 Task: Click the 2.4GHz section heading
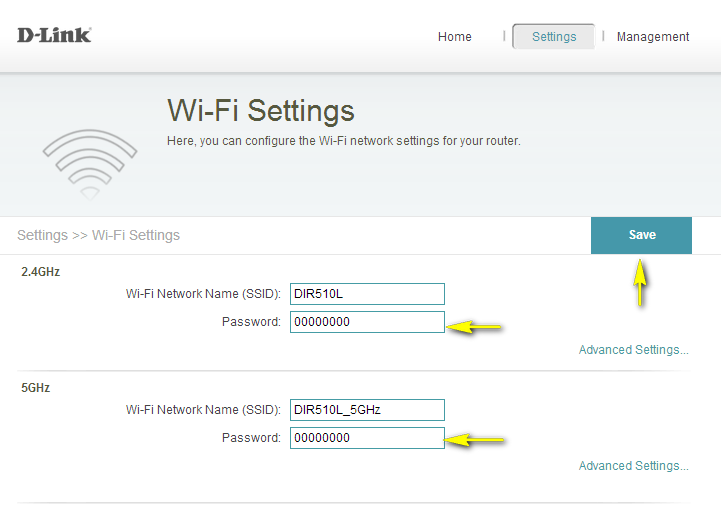[x=41, y=272]
